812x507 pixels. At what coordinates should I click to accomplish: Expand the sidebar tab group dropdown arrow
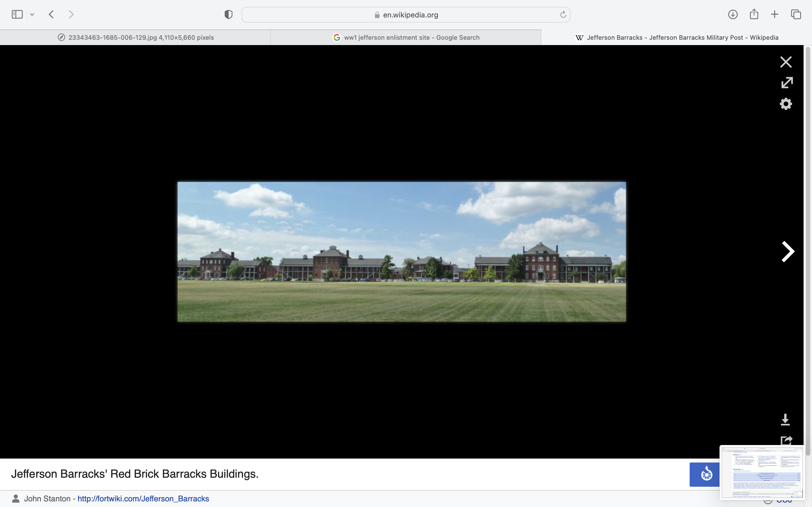coord(32,14)
